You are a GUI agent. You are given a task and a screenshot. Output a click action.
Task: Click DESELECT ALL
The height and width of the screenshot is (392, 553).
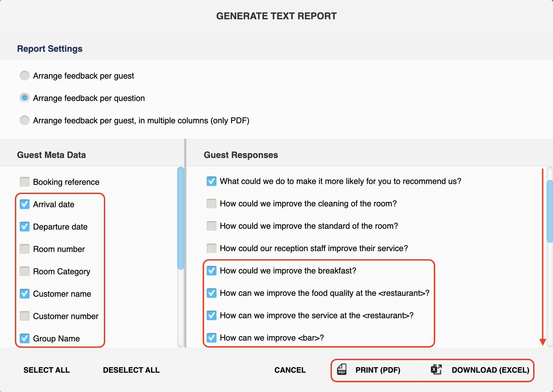131,370
